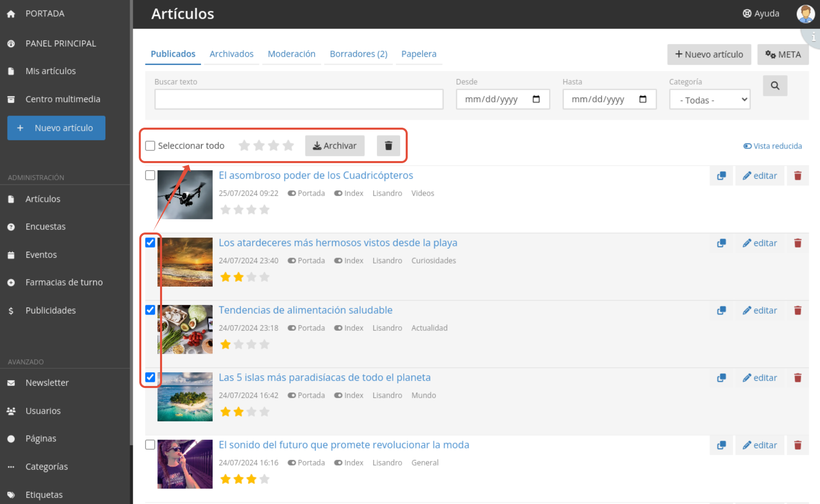Uncheck the alimentación saludable checkbox
The height and width of the screenshot is (504, 820).
(x=150, y=310)
